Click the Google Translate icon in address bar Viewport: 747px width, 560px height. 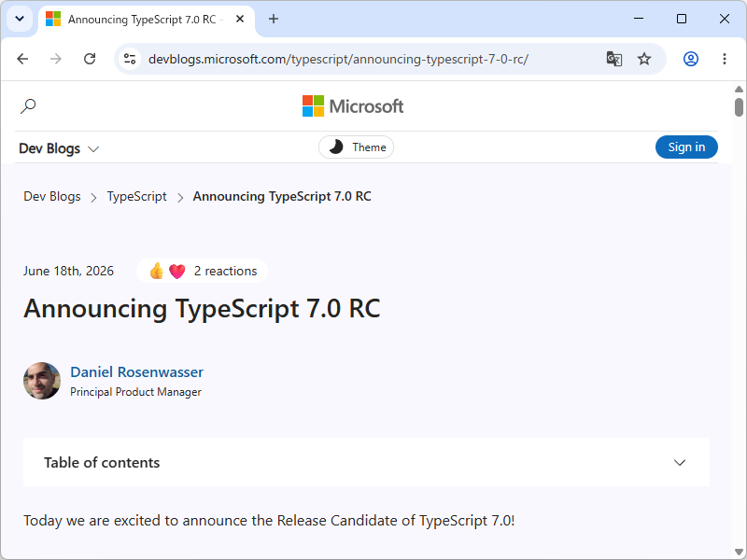coord(614,59)
